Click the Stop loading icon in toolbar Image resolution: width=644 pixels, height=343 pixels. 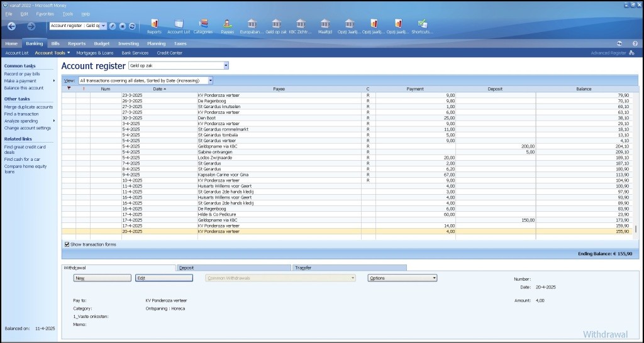123,26
